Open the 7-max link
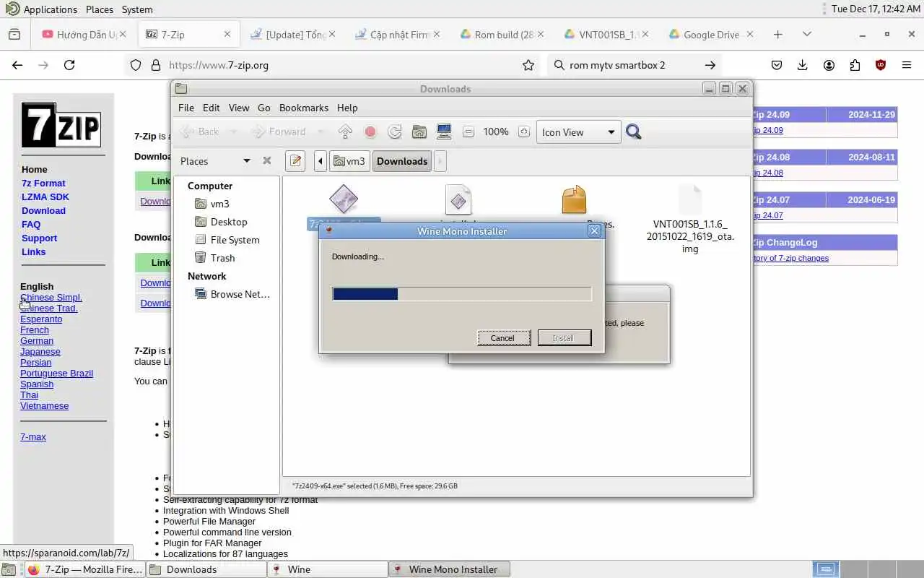The height and width of the screenshot is (578, 924). click(33, 436)
